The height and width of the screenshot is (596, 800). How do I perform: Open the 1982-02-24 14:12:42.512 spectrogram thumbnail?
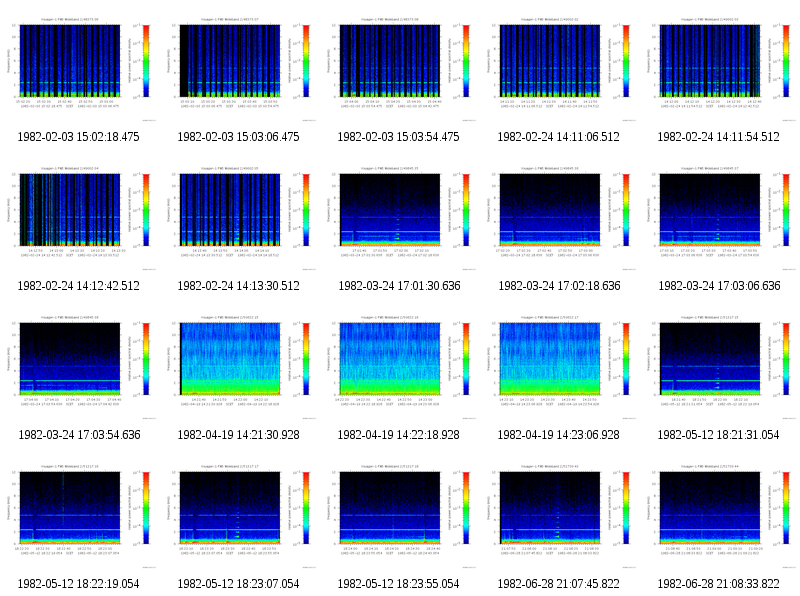(79, 217)
